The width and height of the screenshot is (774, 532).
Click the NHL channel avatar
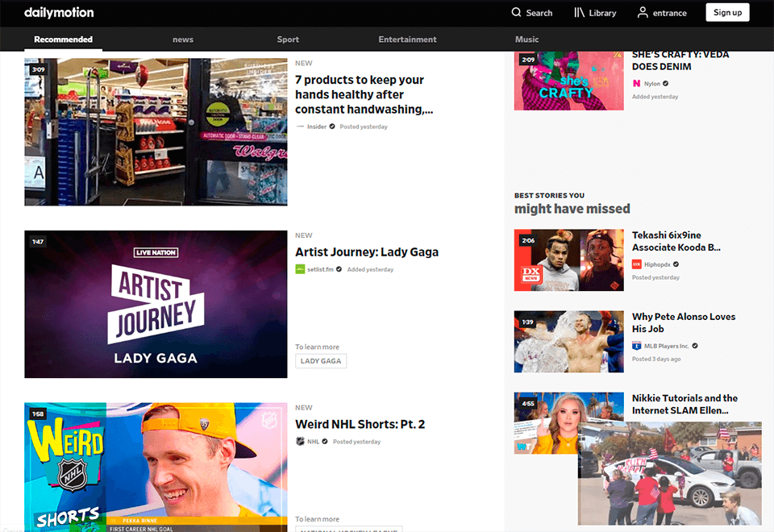(300, 441)
